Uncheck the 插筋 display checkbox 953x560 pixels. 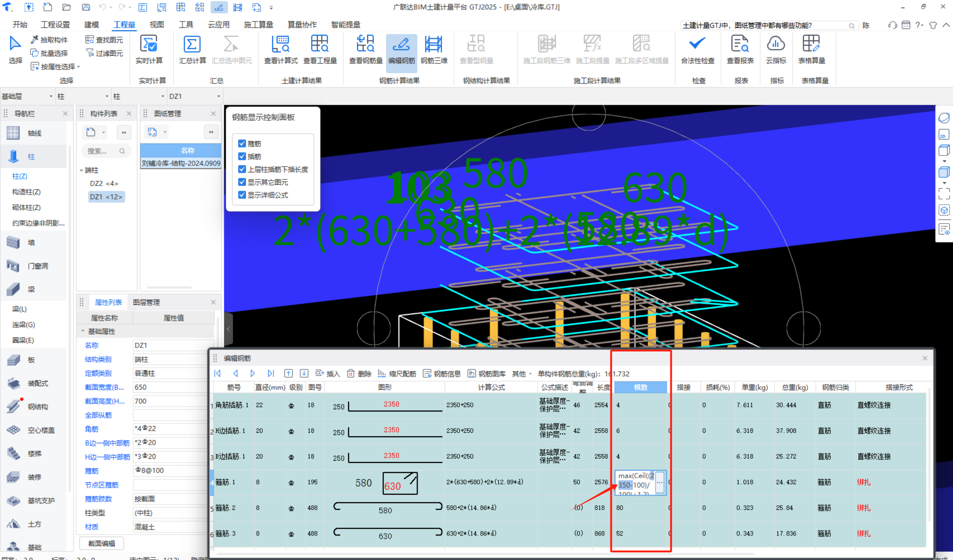coord(242,156)
